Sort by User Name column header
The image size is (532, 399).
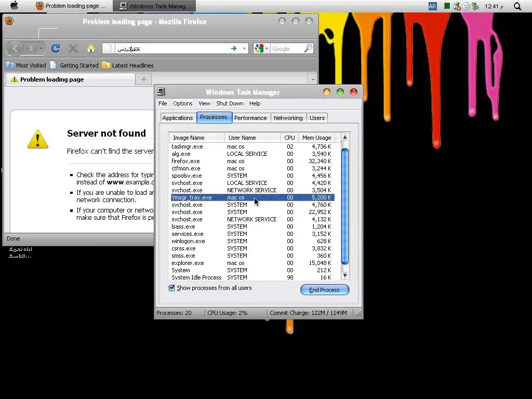252,137
